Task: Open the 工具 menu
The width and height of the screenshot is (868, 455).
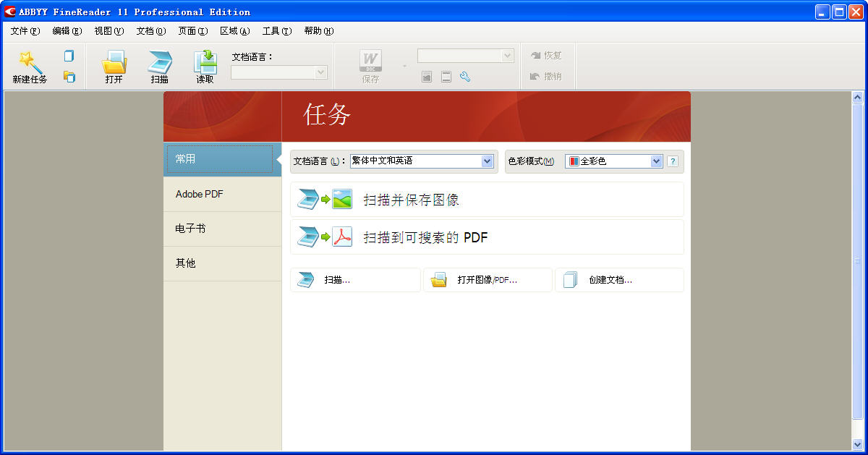Action: coord(276,31)
